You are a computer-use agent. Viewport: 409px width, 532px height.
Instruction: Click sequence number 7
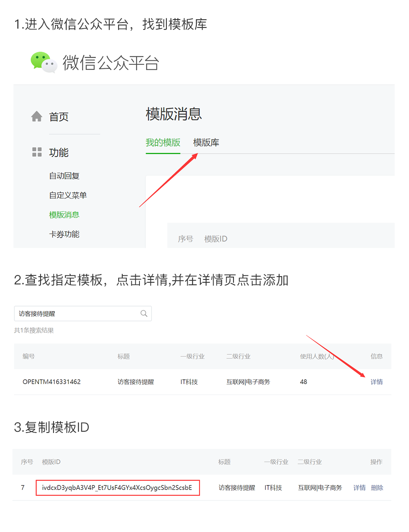pyautogui.click(x=23, y=488)
